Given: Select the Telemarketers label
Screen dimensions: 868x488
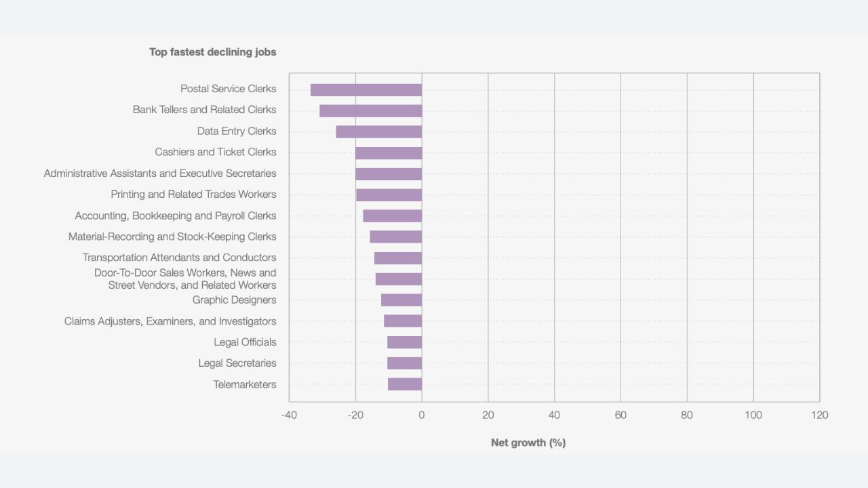Looking at the screenshot, I should [245, 384].
